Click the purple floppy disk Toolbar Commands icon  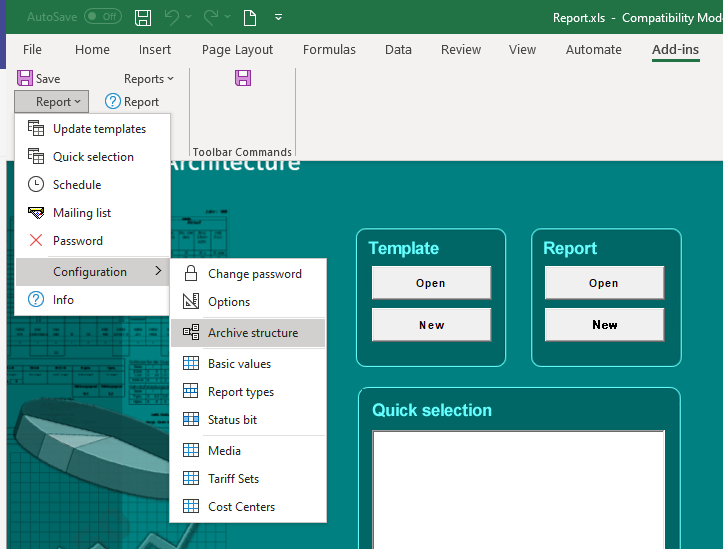[243, 78]
